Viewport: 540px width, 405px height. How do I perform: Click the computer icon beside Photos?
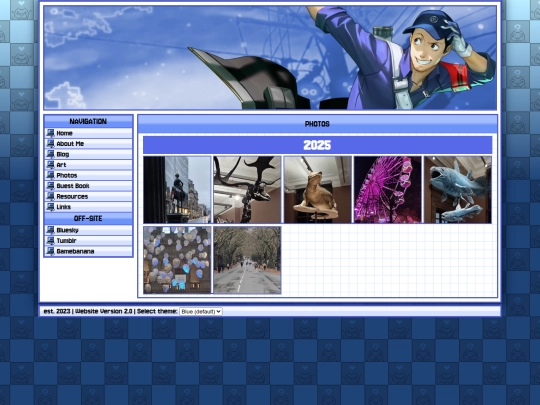(x=50, y=175)
